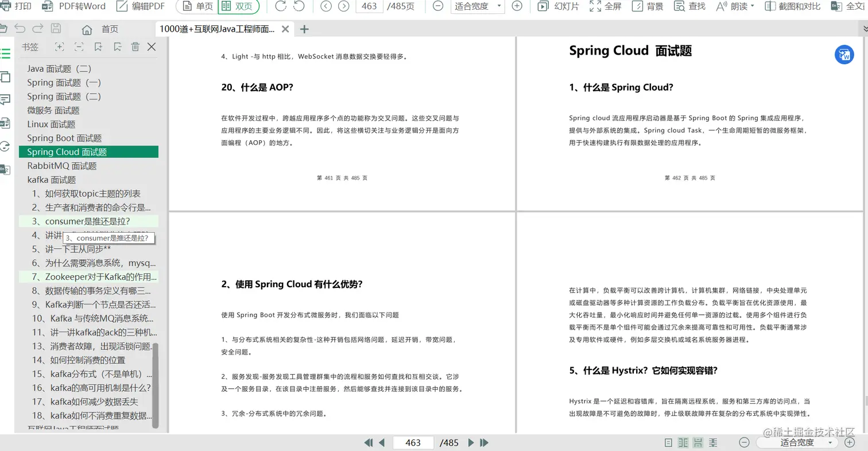
Task: Toggle continuous scrolling layout in status bar
Action: tap(698, 443)
